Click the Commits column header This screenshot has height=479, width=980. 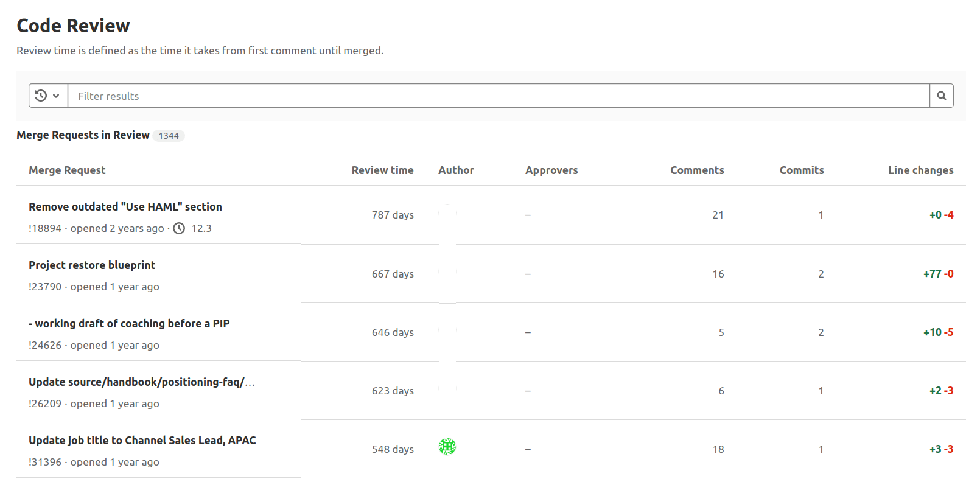coord(801,170)
